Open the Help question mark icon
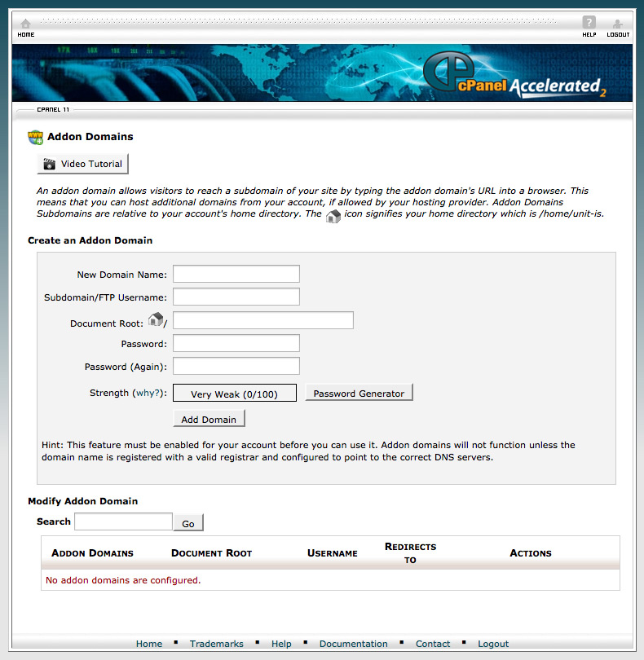The height and width of the screenshot is (660, 644). pos(589,24)
